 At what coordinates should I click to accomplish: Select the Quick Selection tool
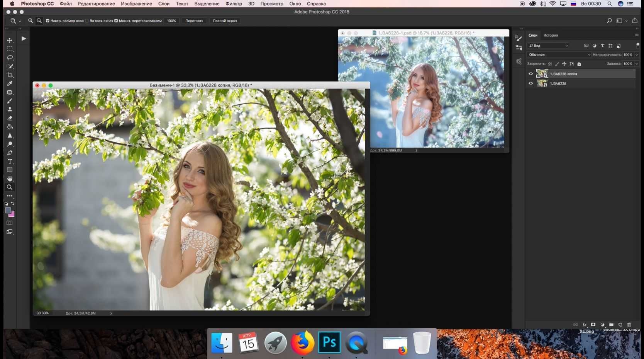10,66
